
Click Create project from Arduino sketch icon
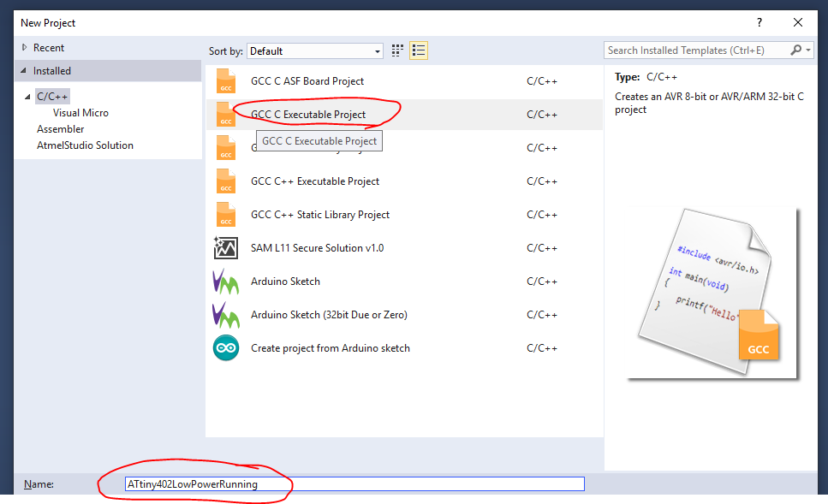click(226, 348)
